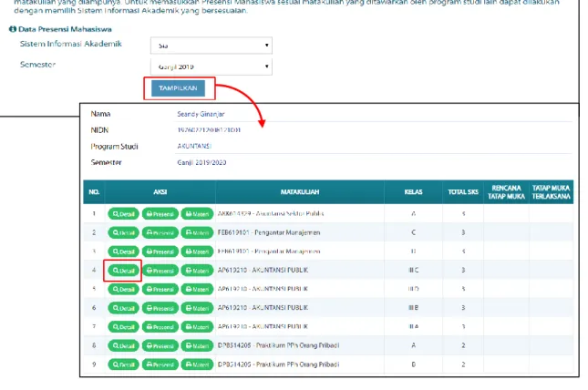588x390 pixels.
Task: Open Presensi for Akuntansi Publik class III C
Action: pyautogui.click(x=160, y=271)
